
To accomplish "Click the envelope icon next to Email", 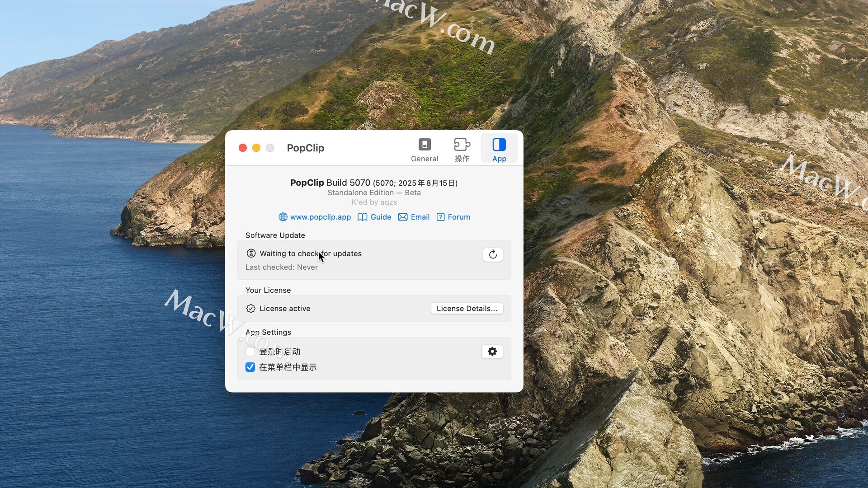I will [x=402, y=217].
